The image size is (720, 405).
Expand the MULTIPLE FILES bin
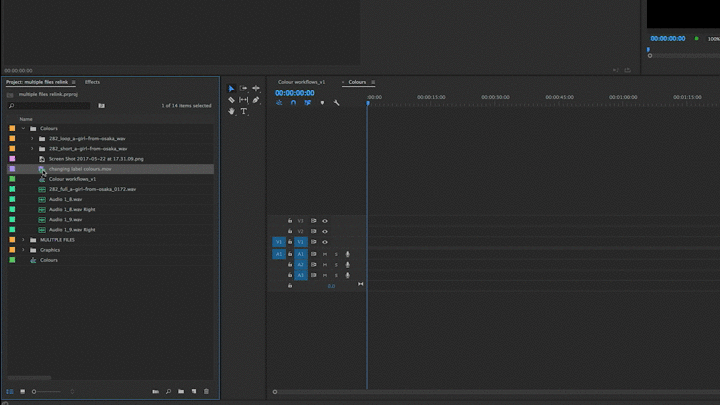(x=23, y=240)
